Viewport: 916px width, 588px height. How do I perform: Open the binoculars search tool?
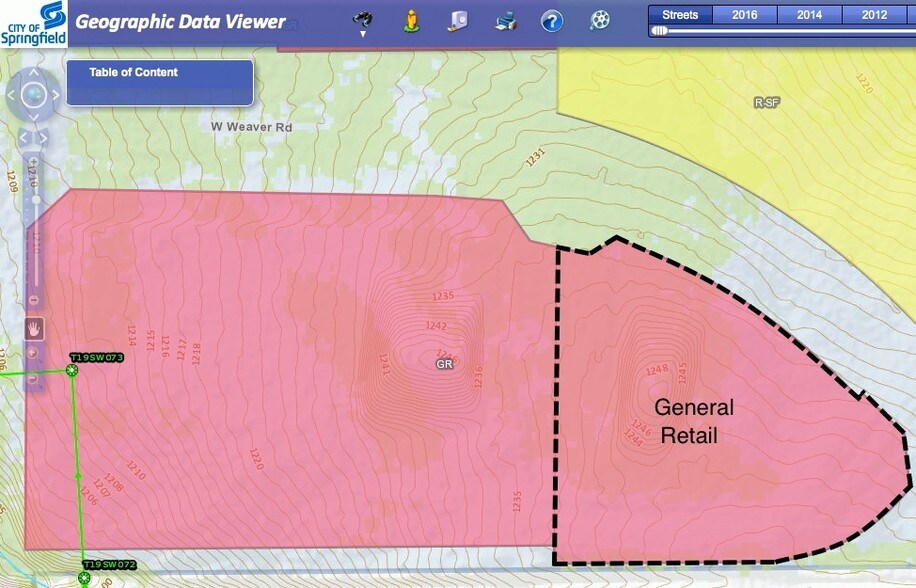click(365, 16)
